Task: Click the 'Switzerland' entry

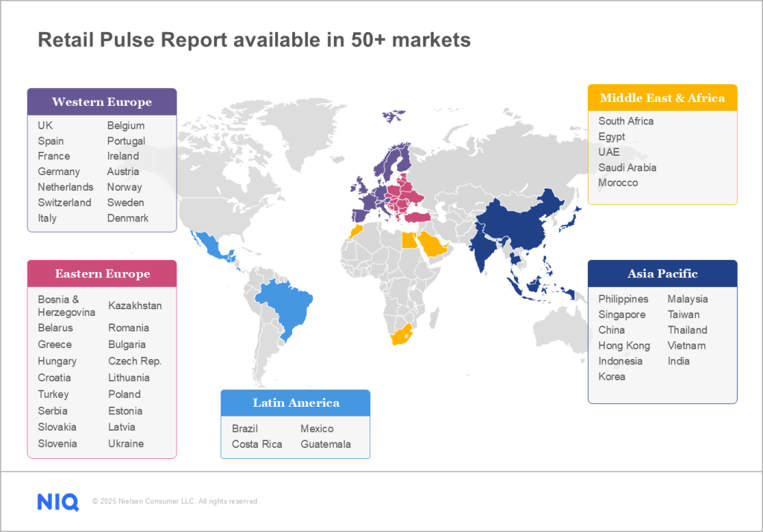Action: pos(65,203)
